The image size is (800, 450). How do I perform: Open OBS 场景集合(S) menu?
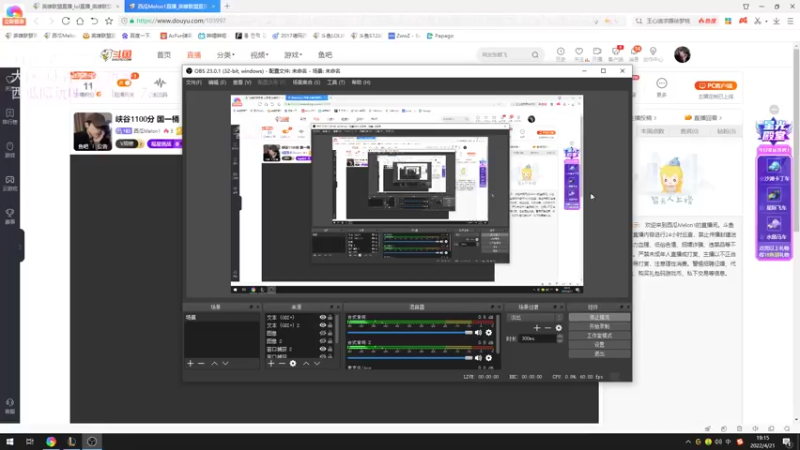click(306, 82)
